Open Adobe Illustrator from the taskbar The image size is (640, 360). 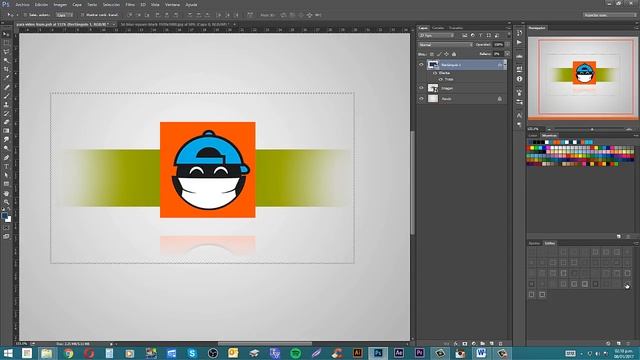click(358, 353)
